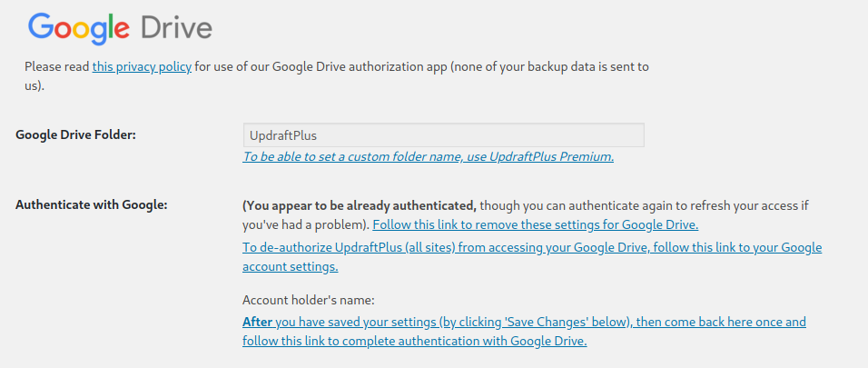This screenshot has height=368, width=868.
Task: Select the 'Authenticate with Google:' label
Action: pos(92,205)
